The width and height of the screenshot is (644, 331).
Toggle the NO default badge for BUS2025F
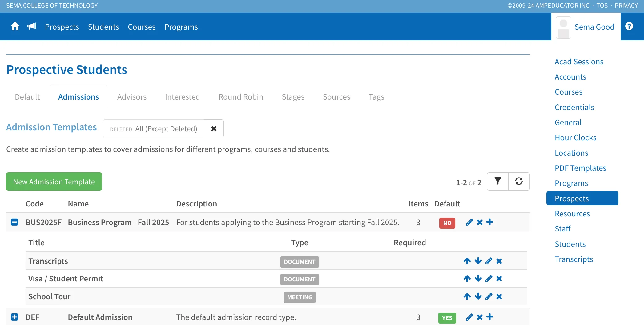pos(447,223)
